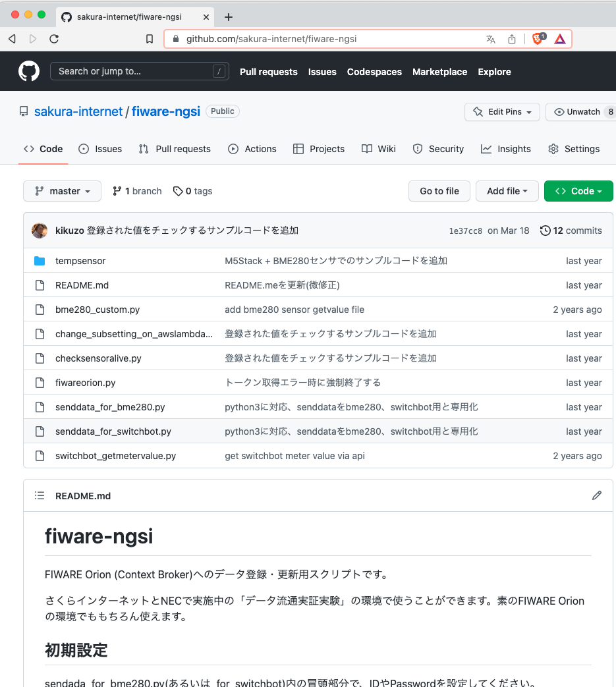This screenshot has height=687, width=616.
Task: Open the repository Pull requests tab
Action: pos(175,149)
